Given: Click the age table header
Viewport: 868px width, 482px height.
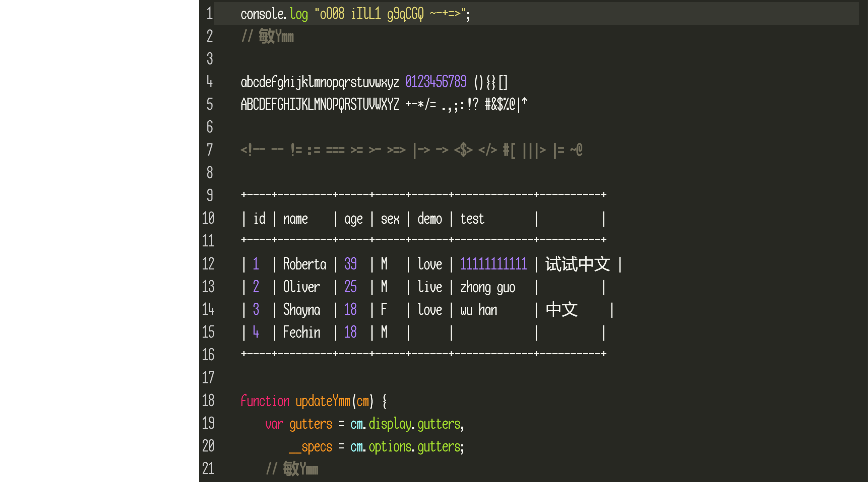Looking at the screenshot, I should pyautogui.click(x=353, y=220).
